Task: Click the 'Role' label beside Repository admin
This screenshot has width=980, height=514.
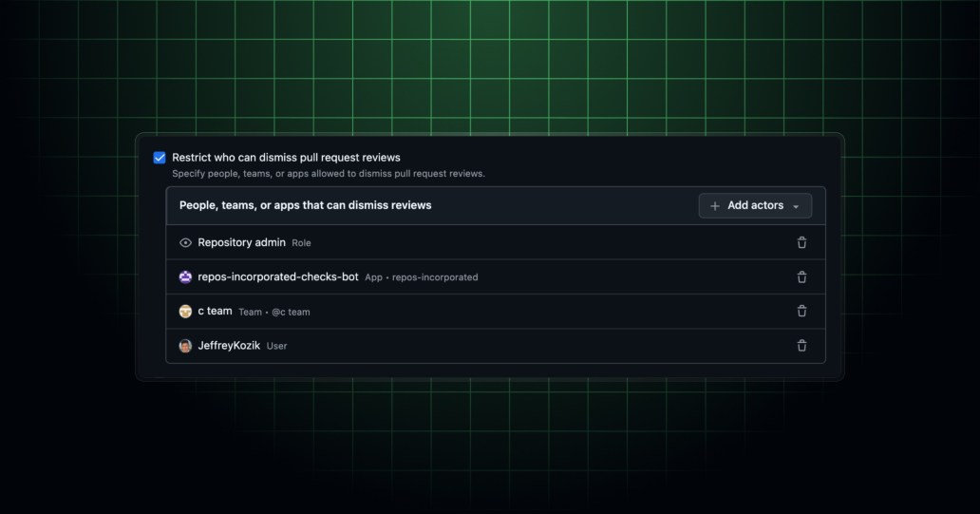Action: 301,243
